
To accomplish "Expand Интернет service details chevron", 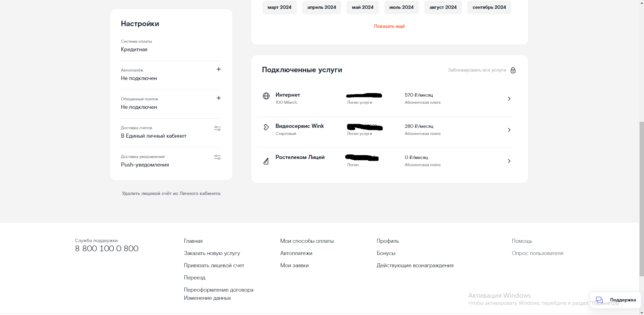I will (x=509, y=99).
